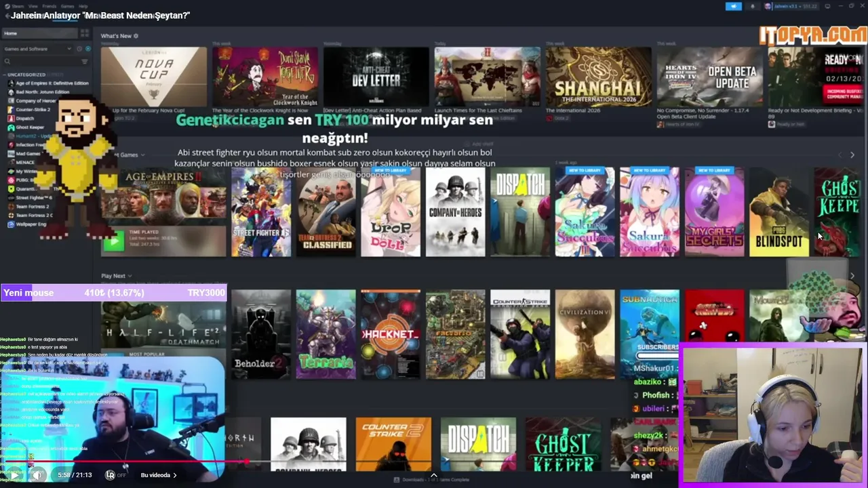The image size is (868, 488).
Task: Switch to collections grid view icon
Action: (x=85, y=33)
